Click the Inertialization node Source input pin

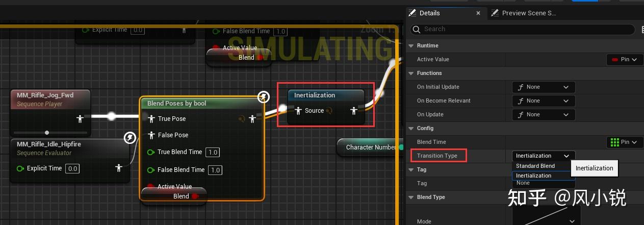(x=298, y=110)
